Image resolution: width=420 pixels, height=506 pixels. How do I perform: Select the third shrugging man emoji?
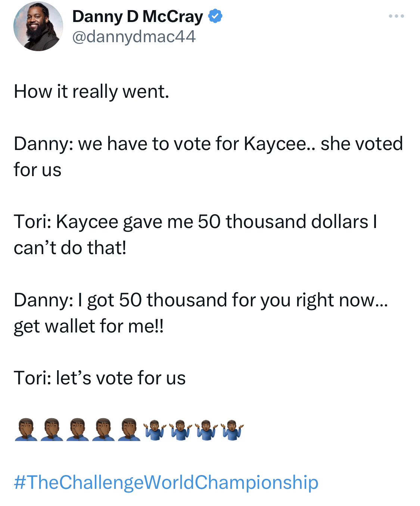coord(206,430)
